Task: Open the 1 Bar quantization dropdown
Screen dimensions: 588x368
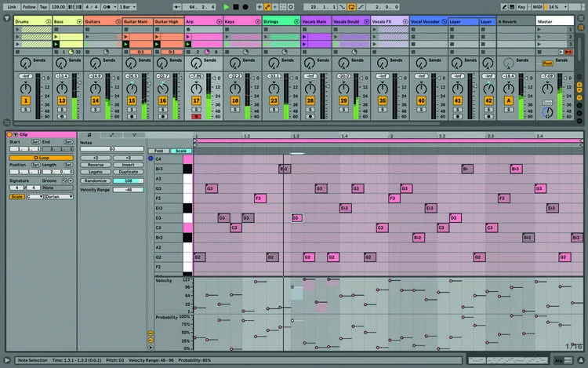Action: tap(128, 7)
